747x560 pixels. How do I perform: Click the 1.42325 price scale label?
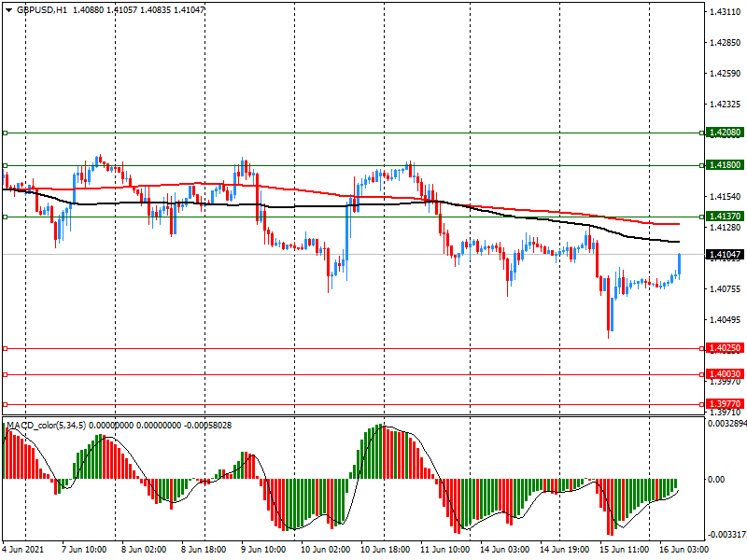point(726,105)
